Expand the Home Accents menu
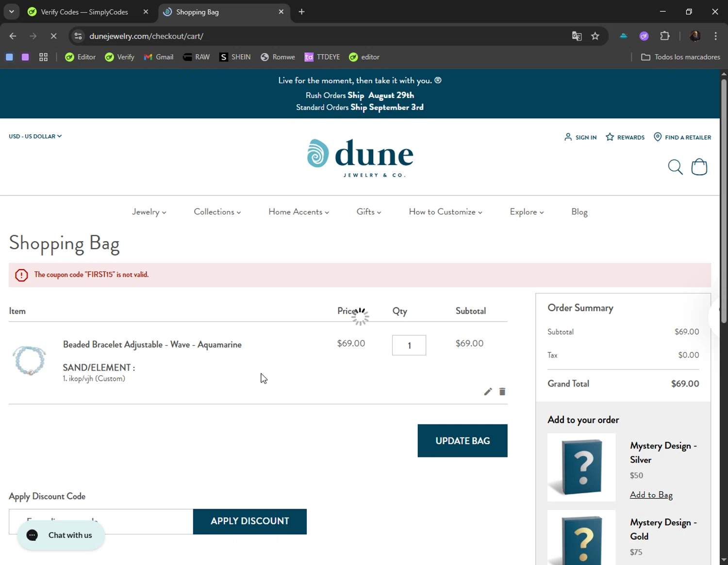The width and height of the screenshot is (728, 565). 299,212
